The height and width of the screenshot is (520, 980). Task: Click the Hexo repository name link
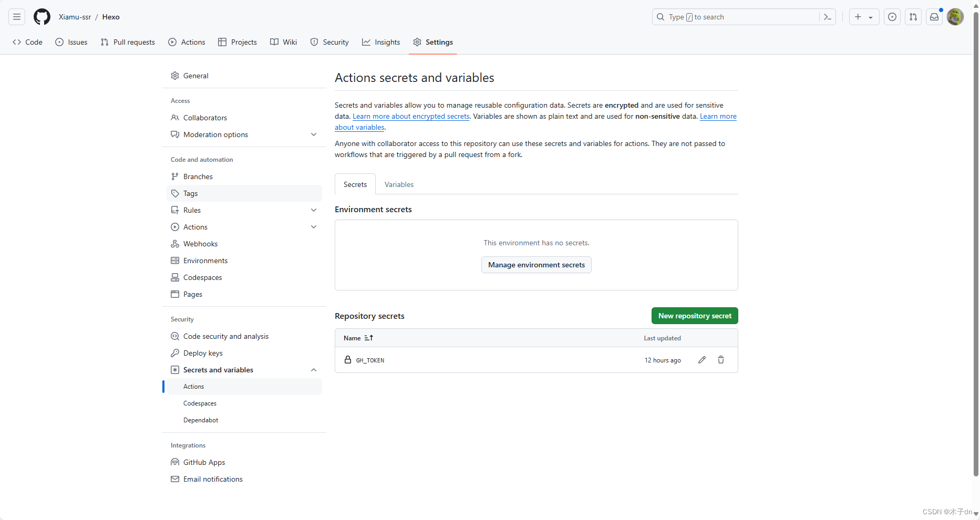pos(111,17)
